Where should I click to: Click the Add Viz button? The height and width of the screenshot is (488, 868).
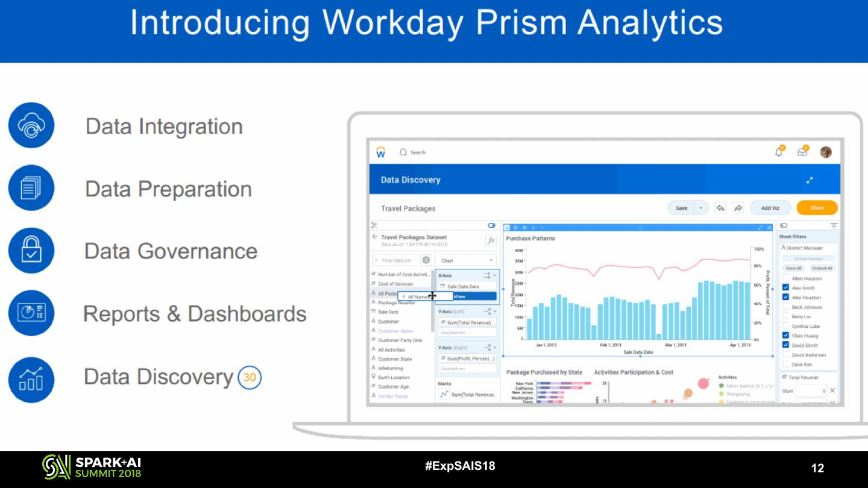coord(770,208)
